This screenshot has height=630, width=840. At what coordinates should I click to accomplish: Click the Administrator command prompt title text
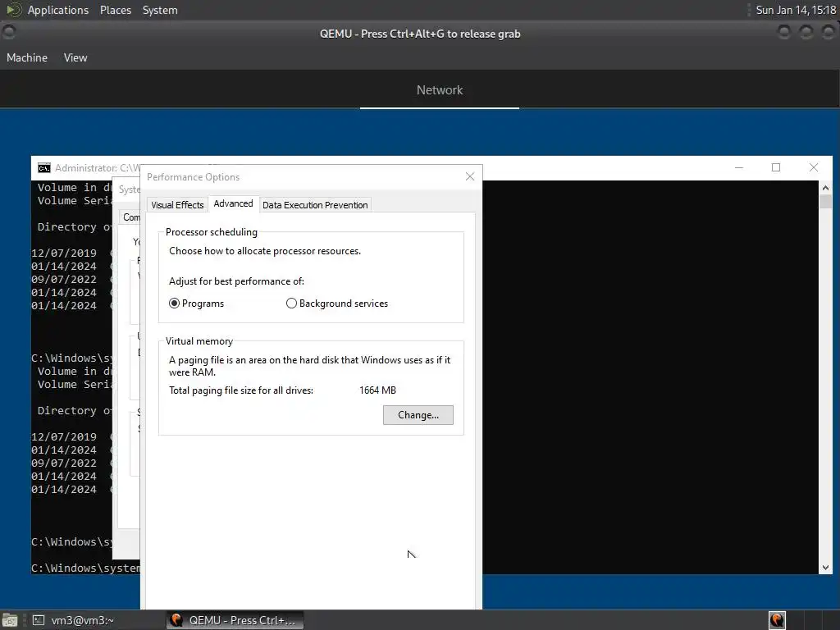(x=97, y=168)
